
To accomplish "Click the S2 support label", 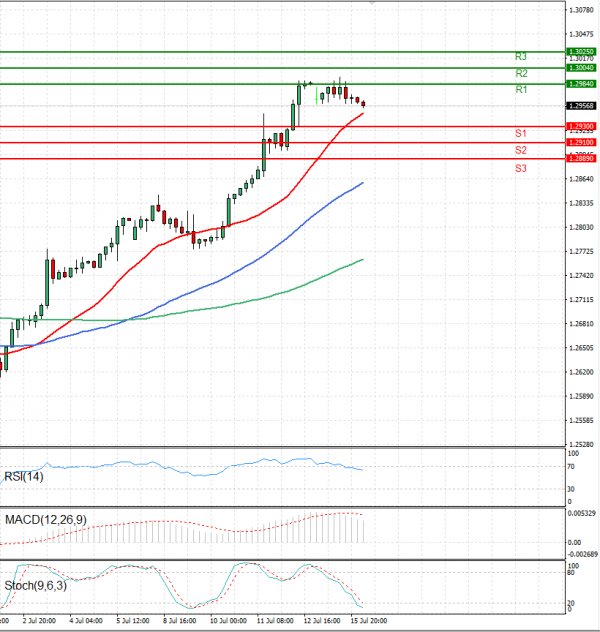I will coord(521,150).
